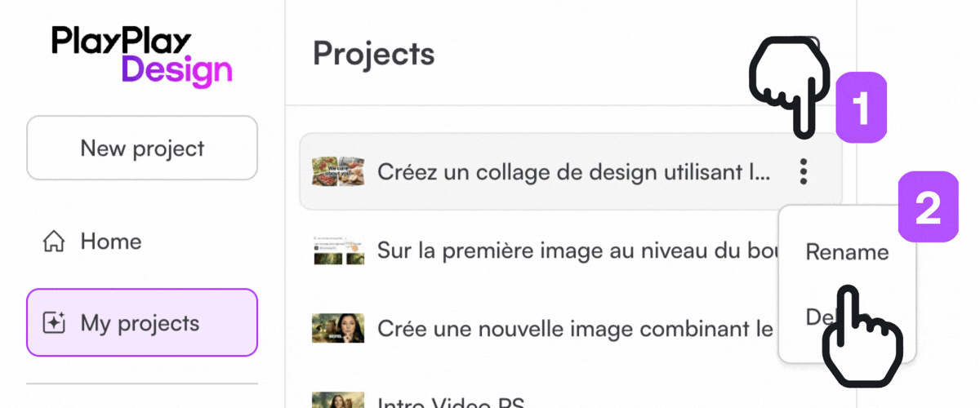This screenshot has width=980, height=408.
Task: Click the purple number 1 badge
Action: pyautogui.click(x=861, y=104)
